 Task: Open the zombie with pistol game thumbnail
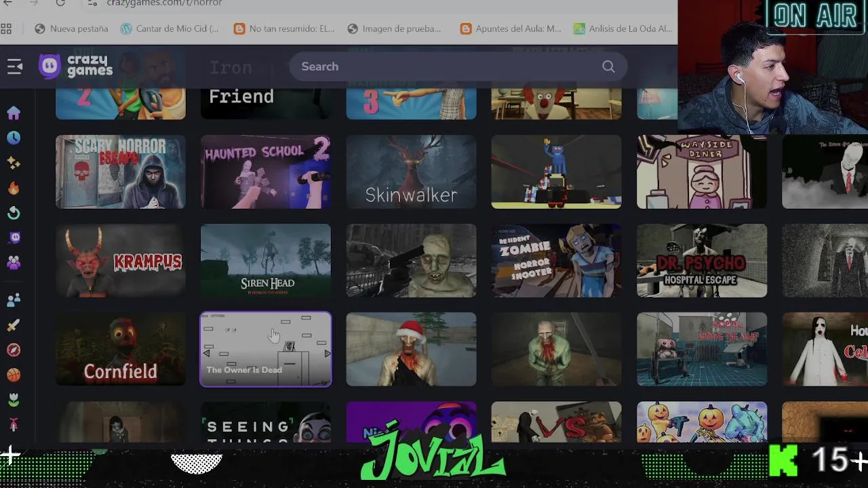(411, 260)
